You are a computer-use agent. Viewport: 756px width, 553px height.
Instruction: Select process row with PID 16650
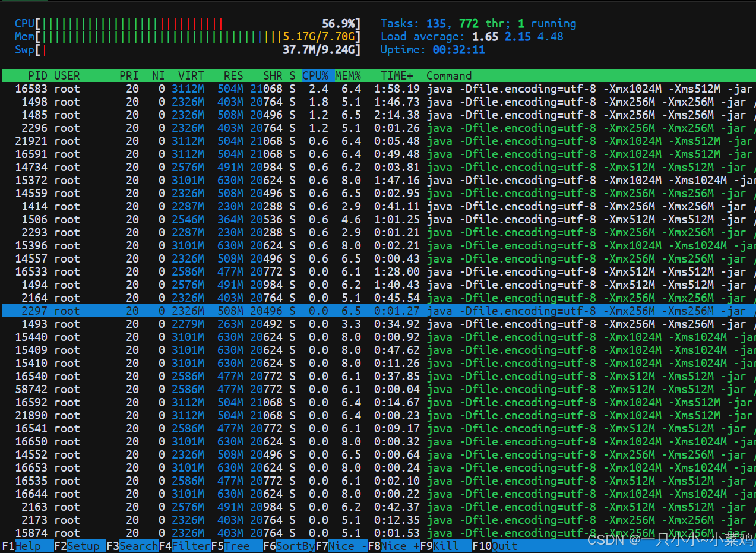pyautogui.click(x=378, y=442)
